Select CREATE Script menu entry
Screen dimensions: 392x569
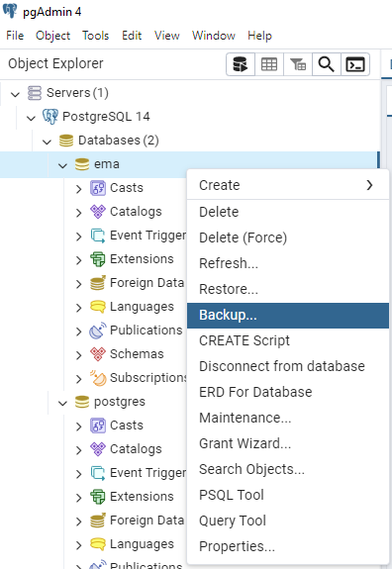(x=288, y=340)
